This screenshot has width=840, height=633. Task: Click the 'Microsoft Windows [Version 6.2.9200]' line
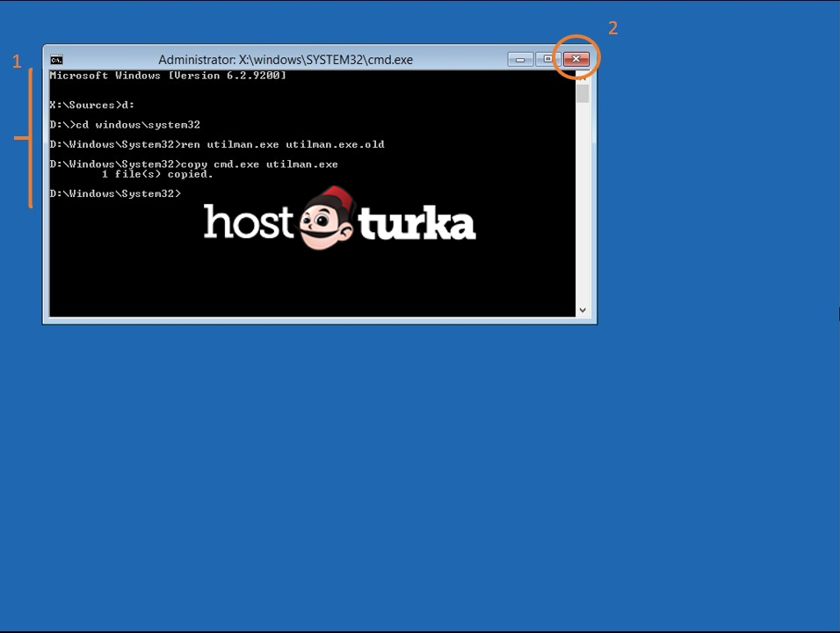click(x=168, y=76)
